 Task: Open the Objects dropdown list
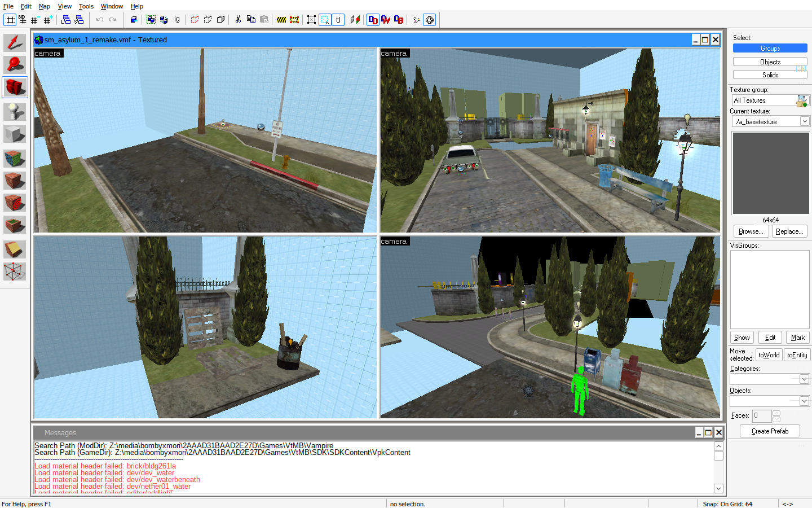coord(804,401)
